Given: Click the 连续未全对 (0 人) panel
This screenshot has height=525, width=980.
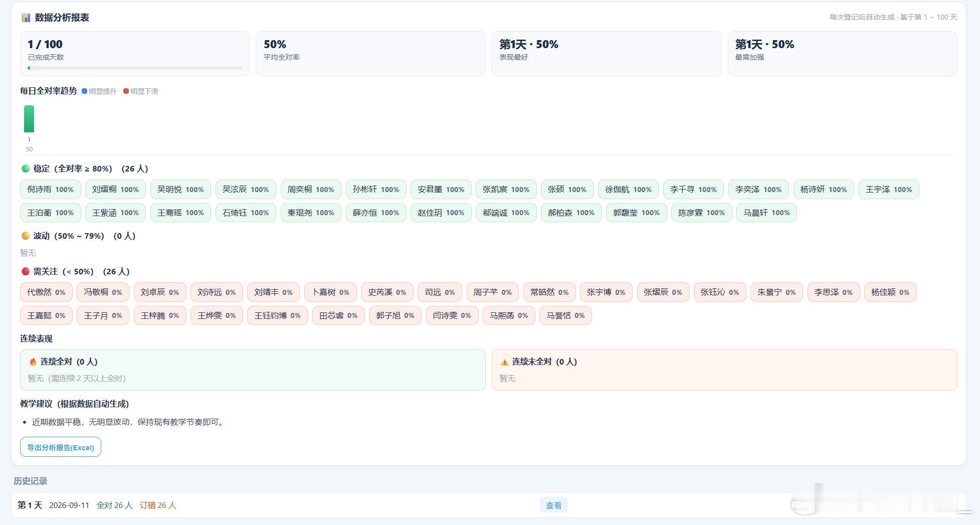Looking at the screenshot, I should pos(724,370).
